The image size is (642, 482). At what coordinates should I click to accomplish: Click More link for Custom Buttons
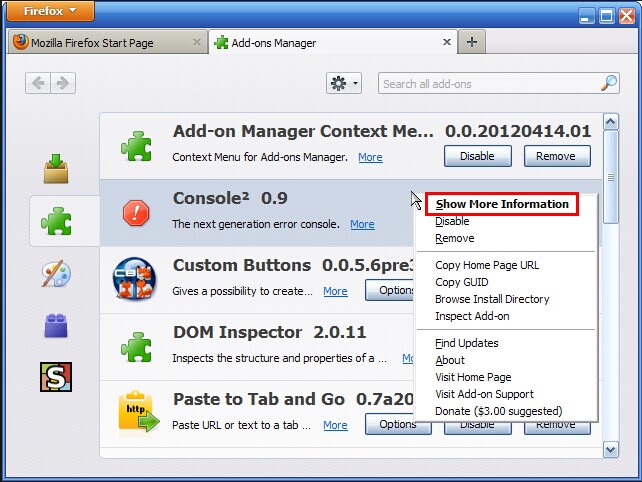coord(335,291)
